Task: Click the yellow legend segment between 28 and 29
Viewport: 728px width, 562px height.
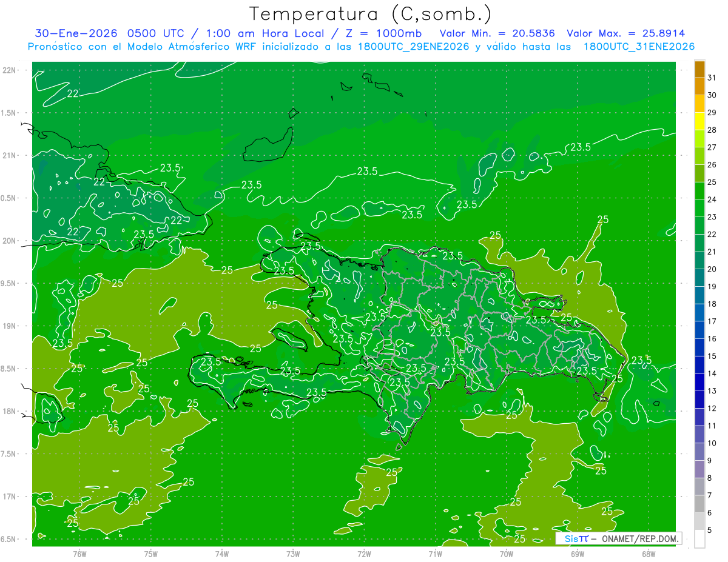Action: coord(699,121)
